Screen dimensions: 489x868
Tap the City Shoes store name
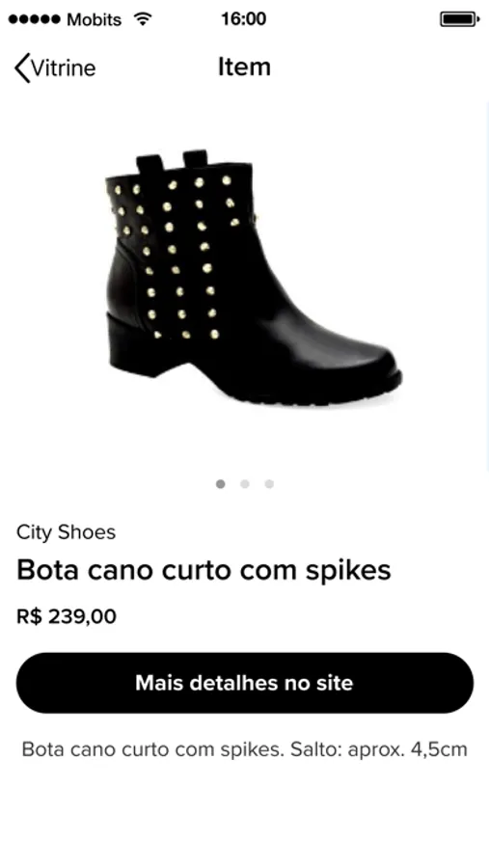[x=66, y=532]
